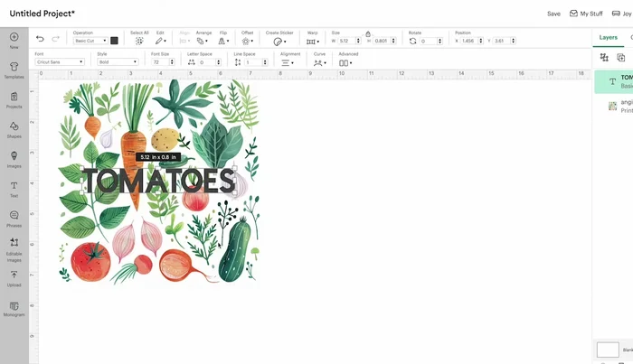633x364 pixels.
Task: Click the Select All icon
Action: click(139, 41)
